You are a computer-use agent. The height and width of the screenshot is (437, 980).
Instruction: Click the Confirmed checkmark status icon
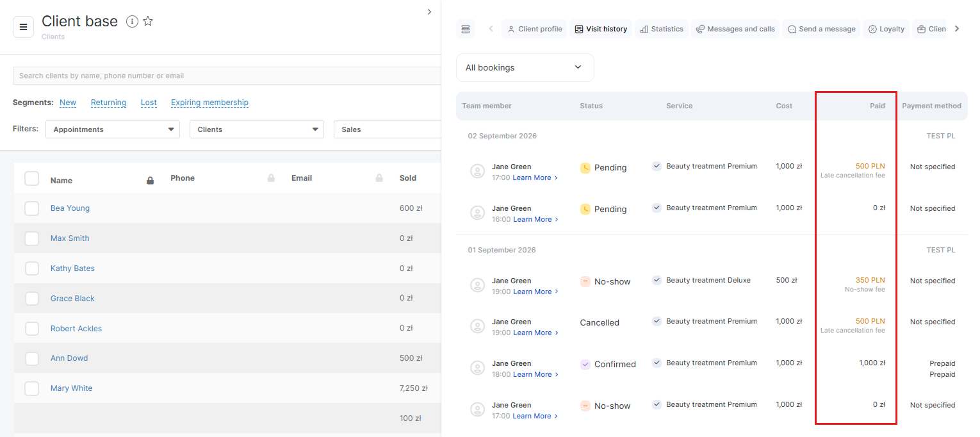tap(585, 365)
